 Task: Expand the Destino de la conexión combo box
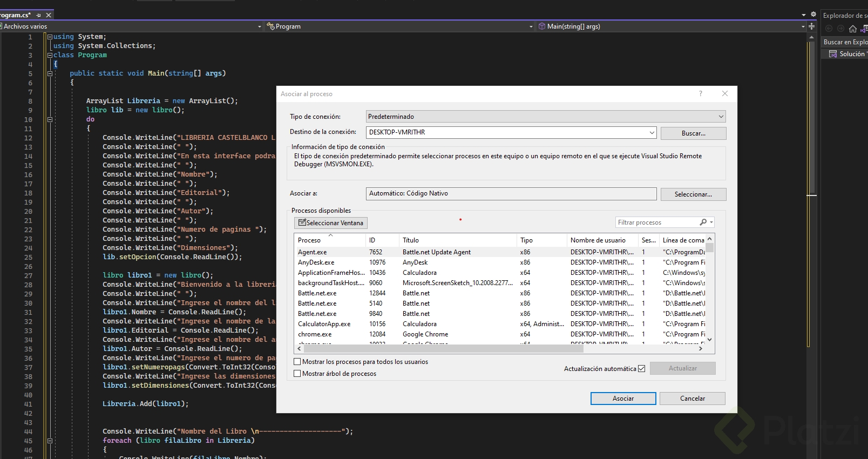(x=652, y=132)
